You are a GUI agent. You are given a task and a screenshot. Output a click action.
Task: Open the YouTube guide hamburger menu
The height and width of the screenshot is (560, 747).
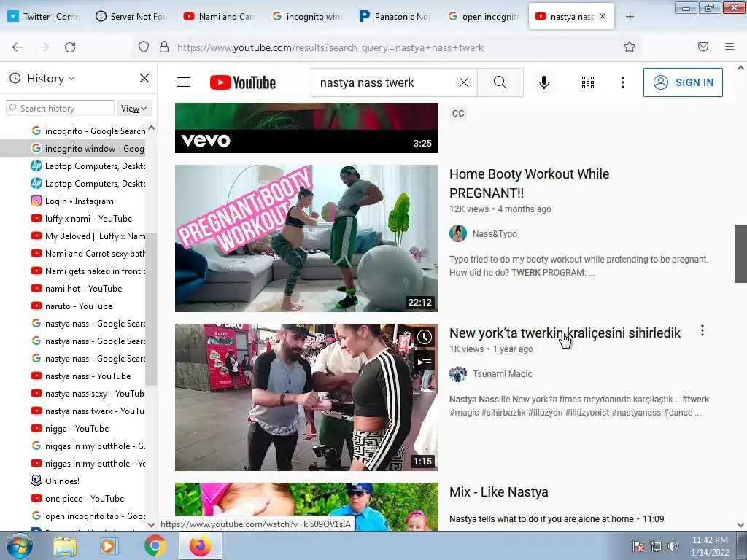[x=184, y=82]
